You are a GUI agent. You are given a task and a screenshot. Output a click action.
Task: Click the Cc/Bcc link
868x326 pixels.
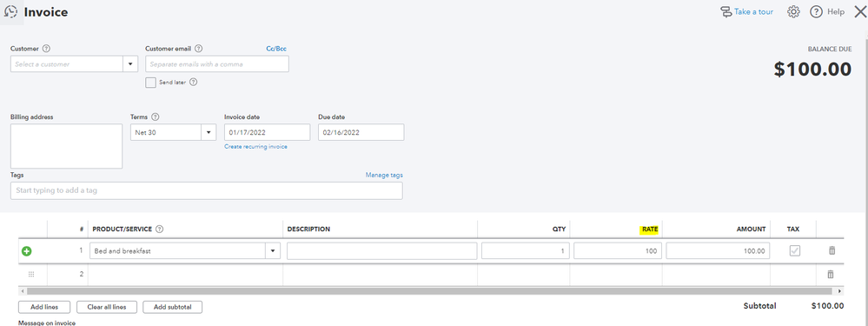pyautogui.click(x=276, y=49)
